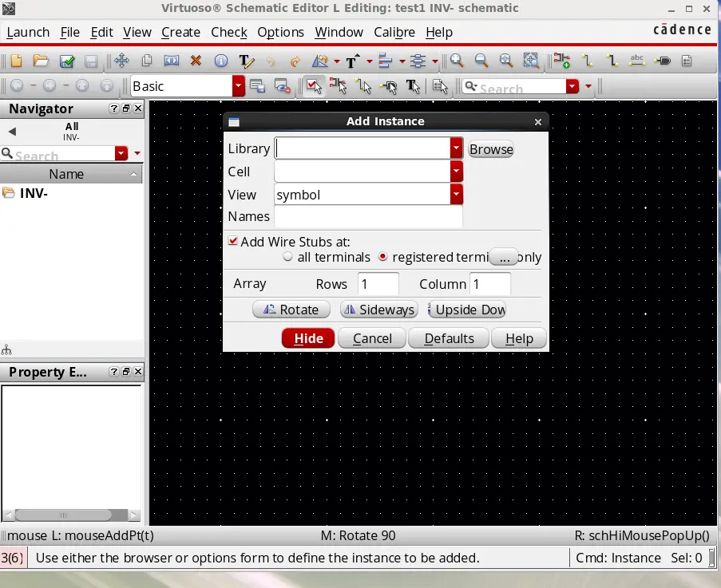Click the Zoom to Fit icon
This screenshot has width=721, height=588.
tap(505, 61)
